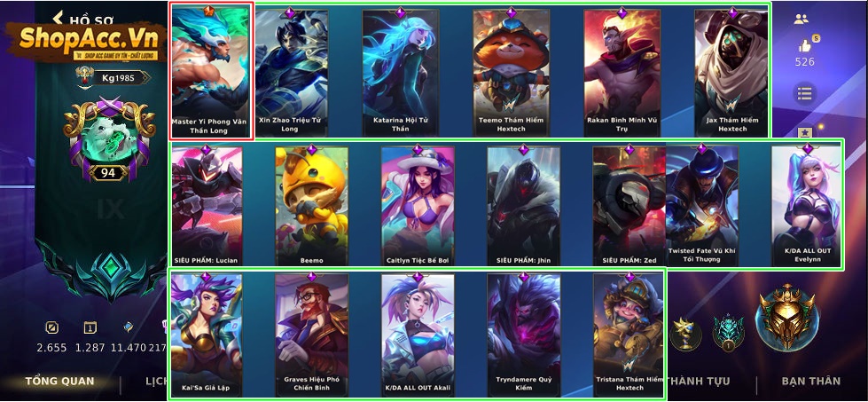Go back using the Hồ Sơ arrow
868x402 pixels.
coord(58,19)
